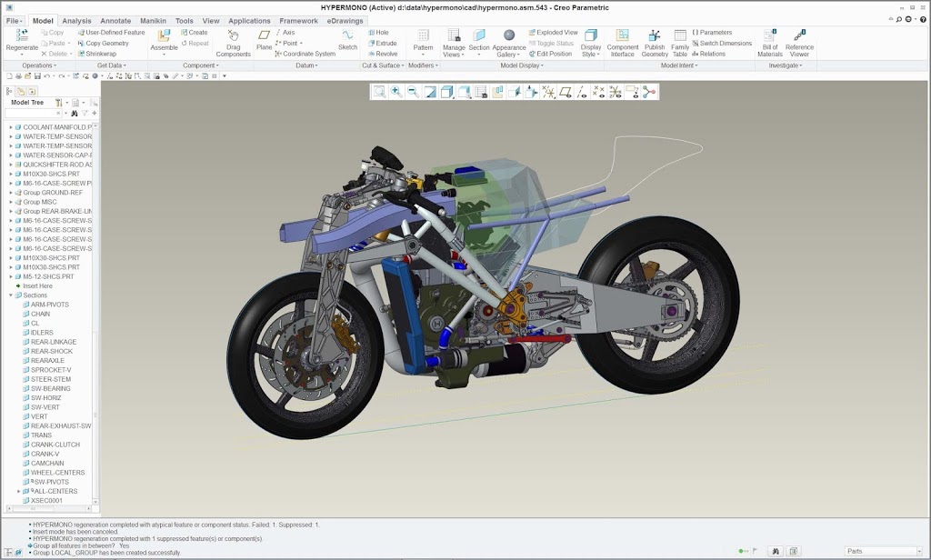Click the Copy Geometry button
This screenshot has height=560, width=931.
pyautogui.click(x=103, y=43)
